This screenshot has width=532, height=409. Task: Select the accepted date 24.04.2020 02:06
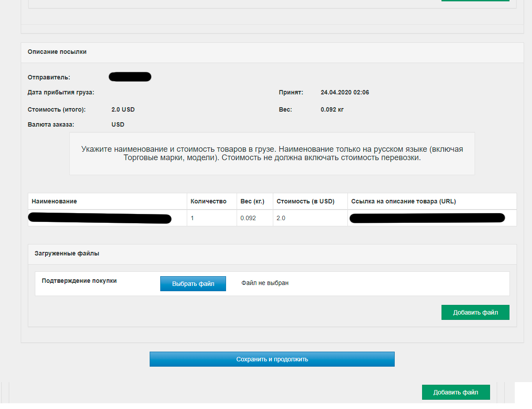345,92
